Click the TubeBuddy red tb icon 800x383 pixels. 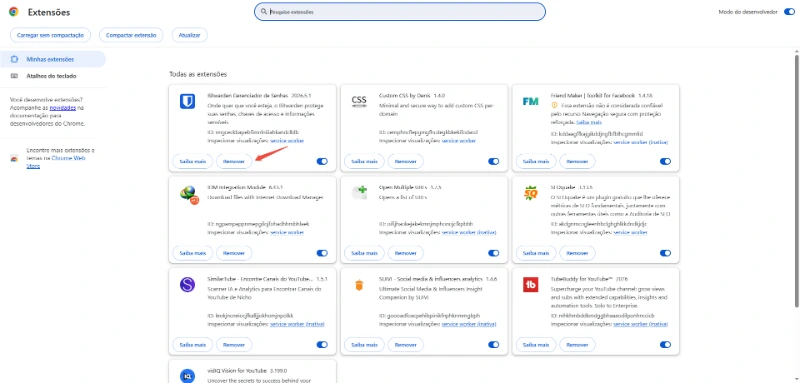pyautogui.click(x=531, y=284)
